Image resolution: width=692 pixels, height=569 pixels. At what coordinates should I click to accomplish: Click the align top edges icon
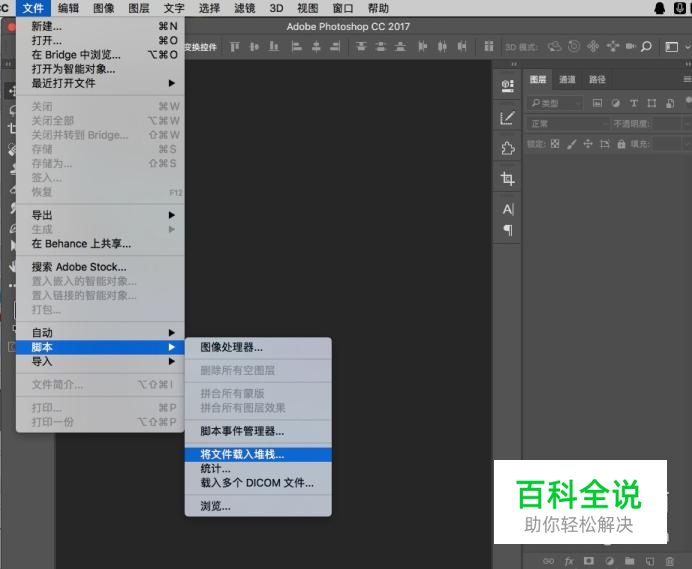click(235, 46)
